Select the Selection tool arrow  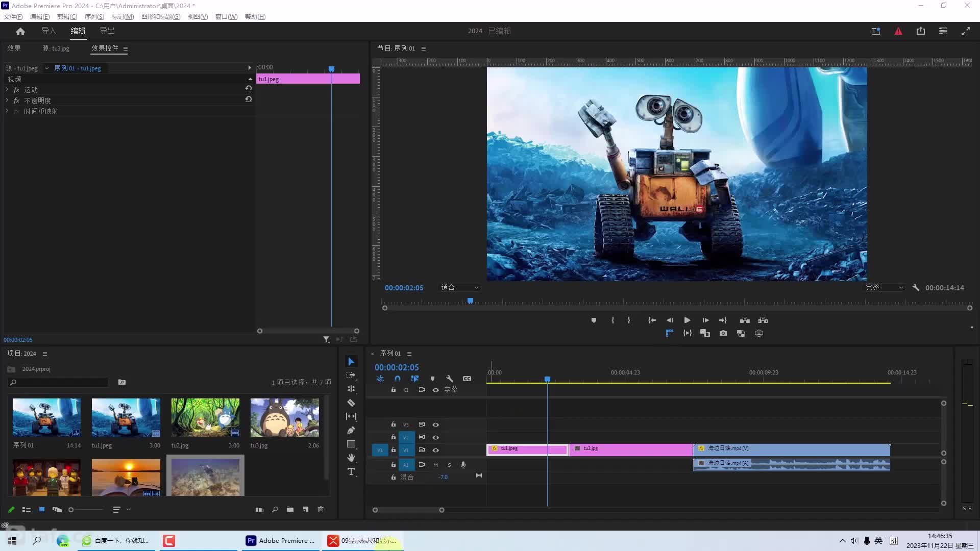point(351,362)
